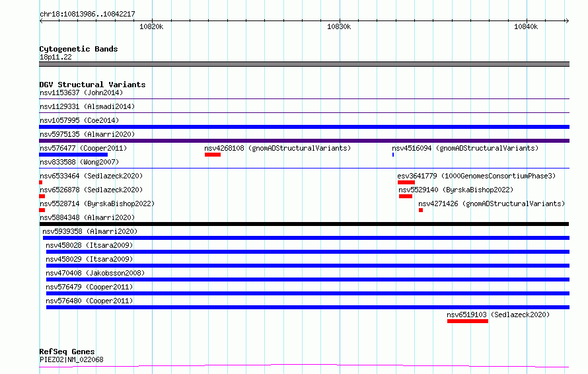
Task: Click the small red mark under nsv4271426
Action: [421, 210]
